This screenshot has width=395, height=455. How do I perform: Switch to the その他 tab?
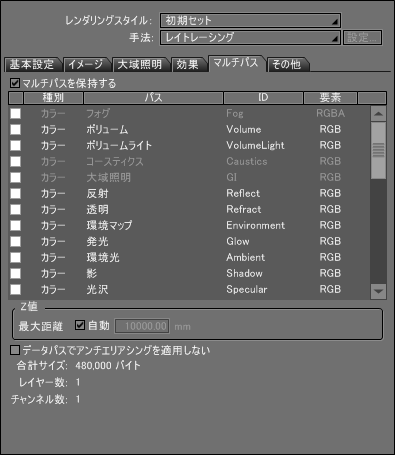287,64
